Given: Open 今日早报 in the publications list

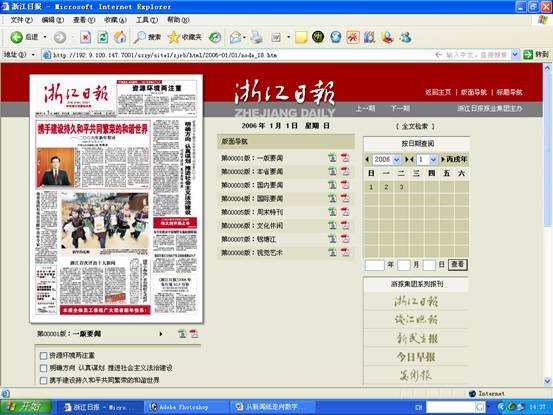Looking at the screenshot, I should click(416, 357).
